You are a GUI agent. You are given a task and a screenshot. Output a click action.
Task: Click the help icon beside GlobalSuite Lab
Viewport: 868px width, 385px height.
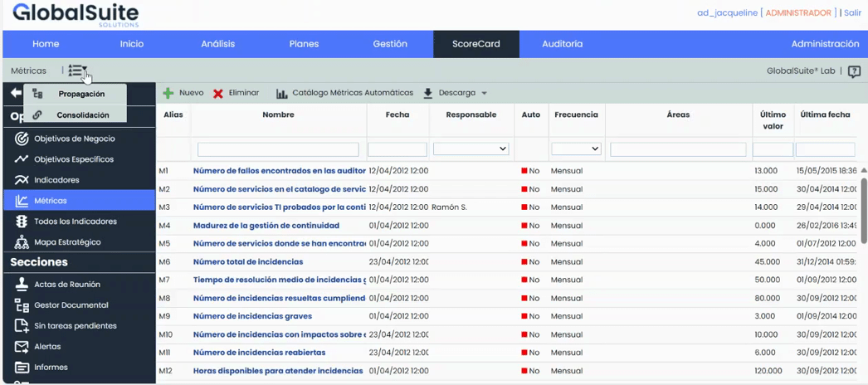pos(854,71)
